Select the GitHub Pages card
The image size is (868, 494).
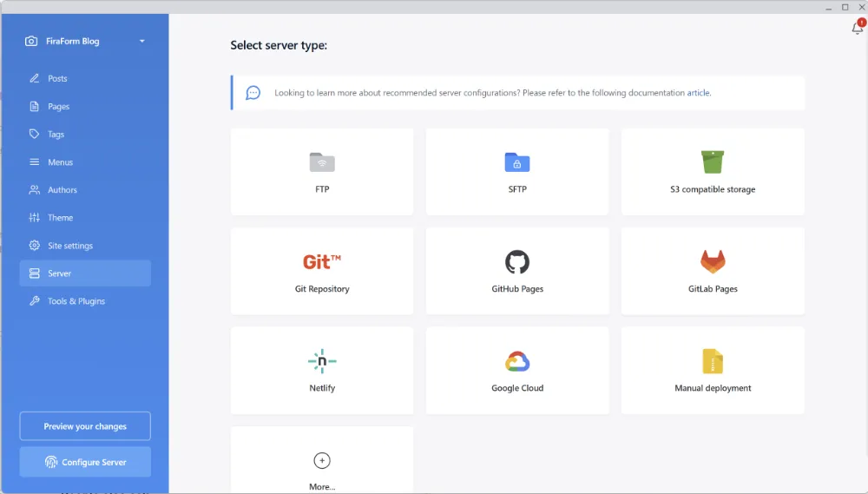click(517, 271)
